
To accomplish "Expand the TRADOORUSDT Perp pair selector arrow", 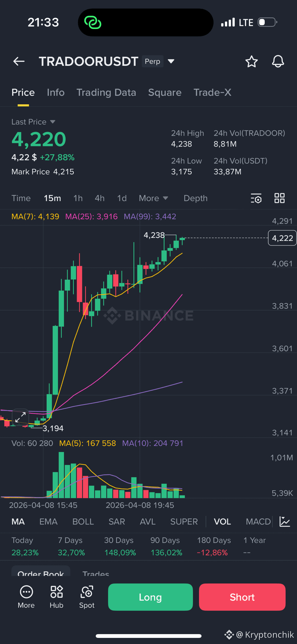I will [x=171, y=61].
